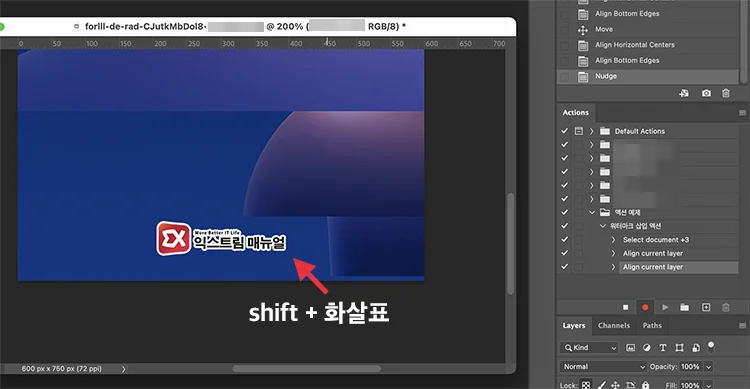The width and height of the screenshot is (750, 389).
Task: Open the Layers panel menu
Action: click(742, 326)
